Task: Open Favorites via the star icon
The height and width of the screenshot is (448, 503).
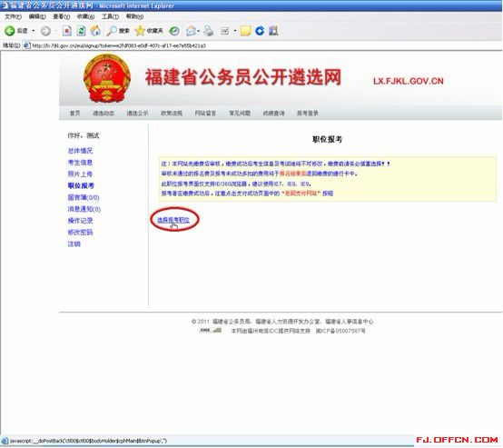Action: [x=140, y=31]
